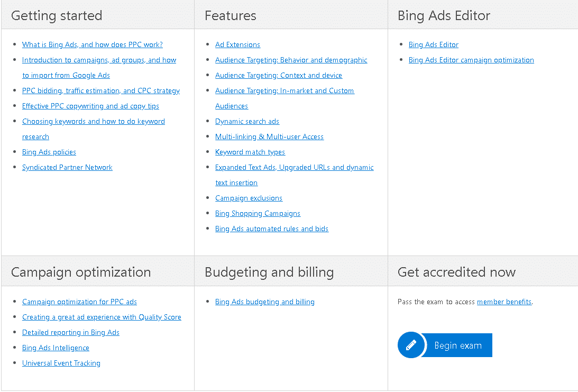This screenshot has width=578, height=392.
Task: Open Bing Ads budgeting and billing link
Action: click(x=265, y=302)
